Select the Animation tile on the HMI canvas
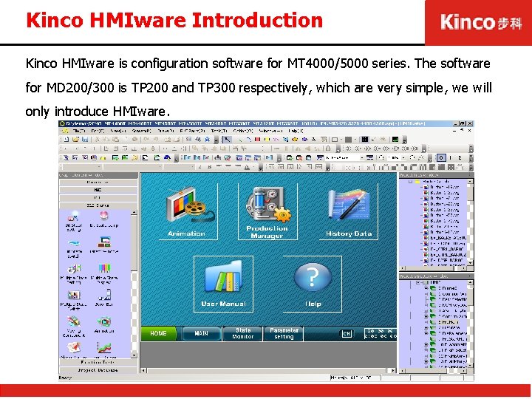The height and width of the screenshot is (399, 532). [188, 212]
